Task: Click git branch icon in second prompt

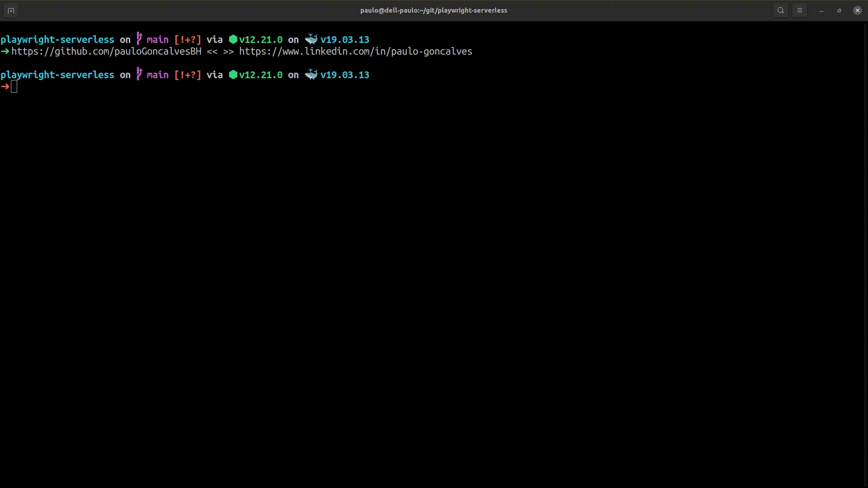Action: pyautogui.click(x=139, y=74)
